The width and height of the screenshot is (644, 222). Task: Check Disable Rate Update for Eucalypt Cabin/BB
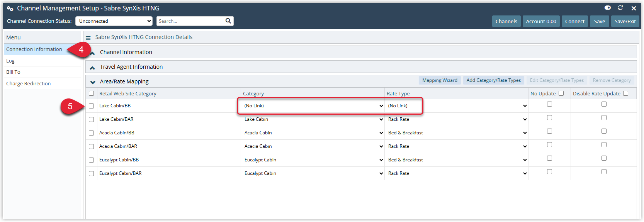604,158
